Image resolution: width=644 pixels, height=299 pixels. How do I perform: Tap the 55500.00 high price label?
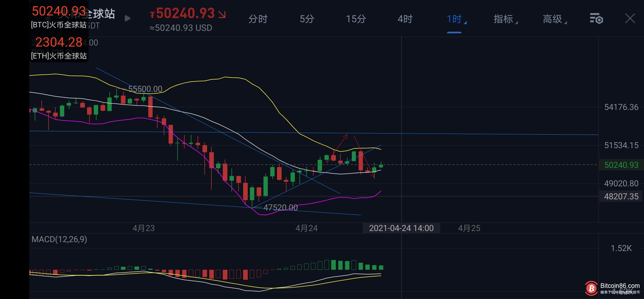(x=145, y=89)
